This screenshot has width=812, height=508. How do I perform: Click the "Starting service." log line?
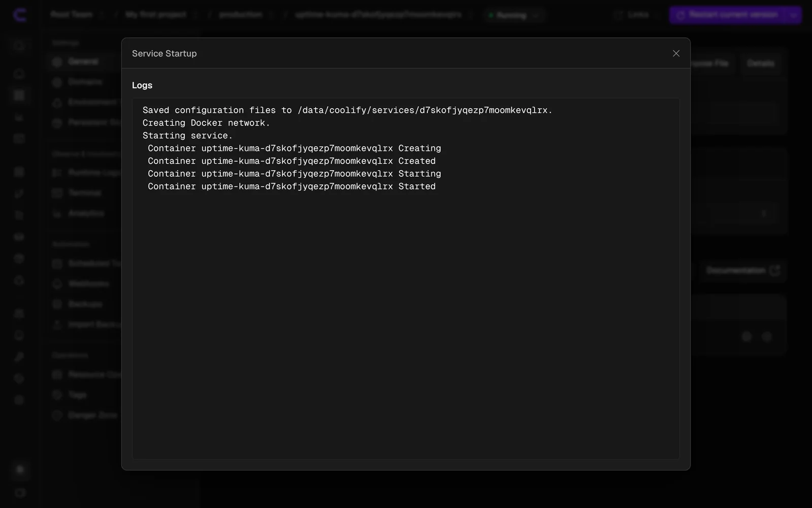click(x=187, y=136)
